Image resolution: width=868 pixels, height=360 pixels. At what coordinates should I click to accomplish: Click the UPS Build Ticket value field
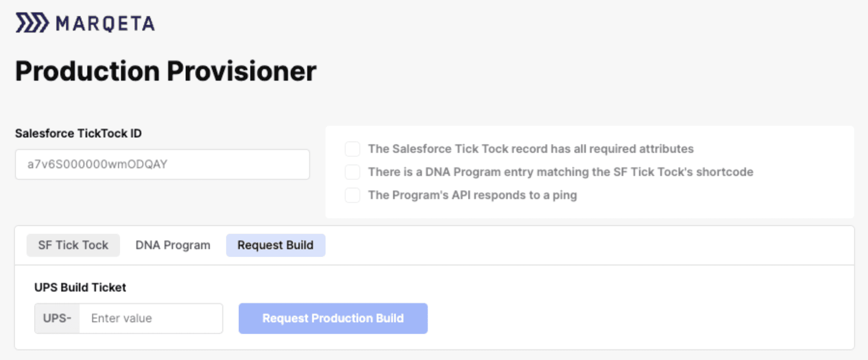click(x=151, y=318)
